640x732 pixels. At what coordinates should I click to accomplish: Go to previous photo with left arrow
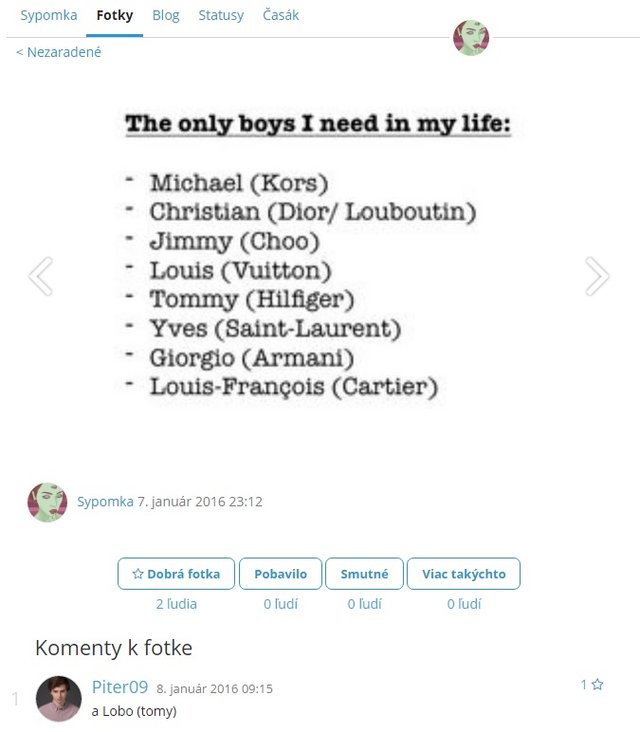[41, 276]
